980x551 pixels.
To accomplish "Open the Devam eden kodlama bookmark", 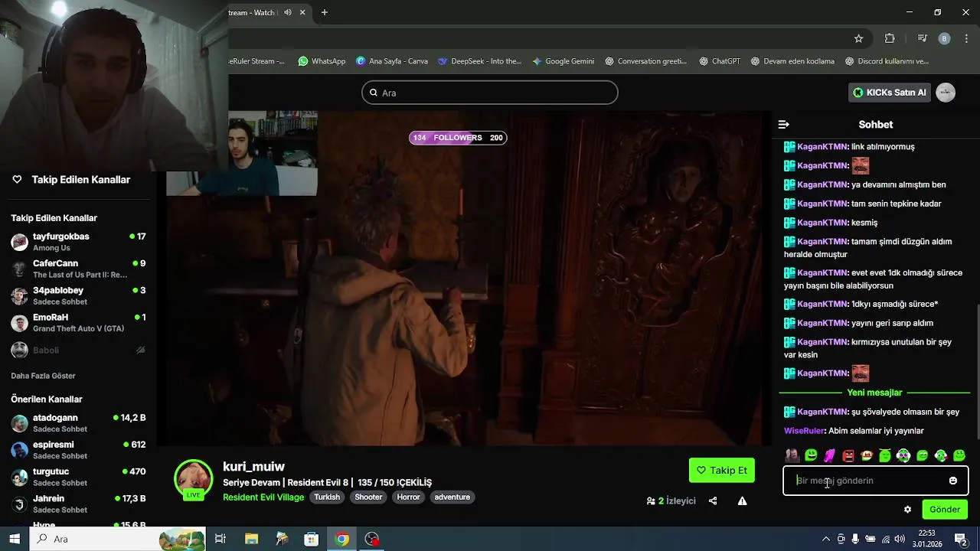I will coord(792,61).
